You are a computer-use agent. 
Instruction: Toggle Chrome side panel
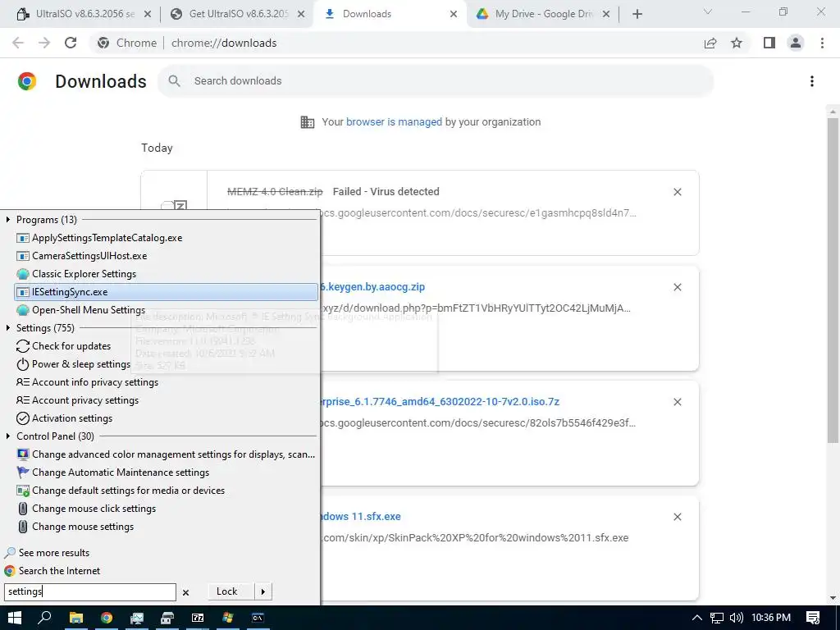click(769, 43)
